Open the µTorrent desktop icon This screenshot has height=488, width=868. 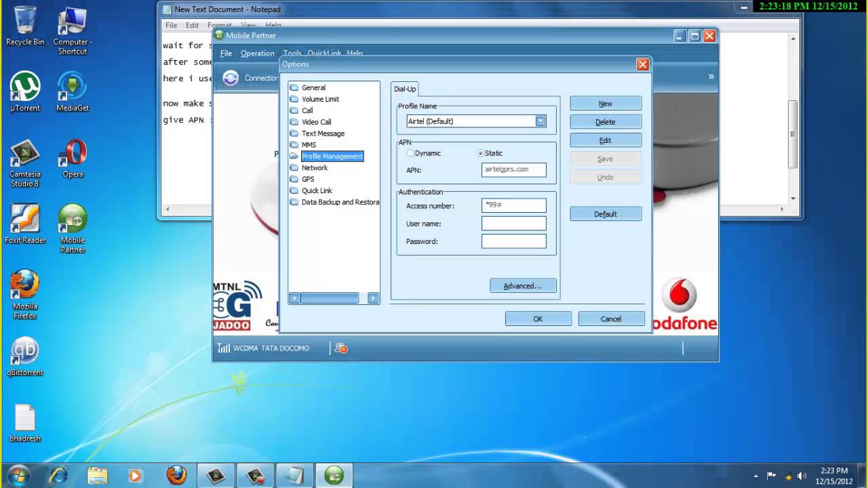pyautogui.click(x=25, y=91)
